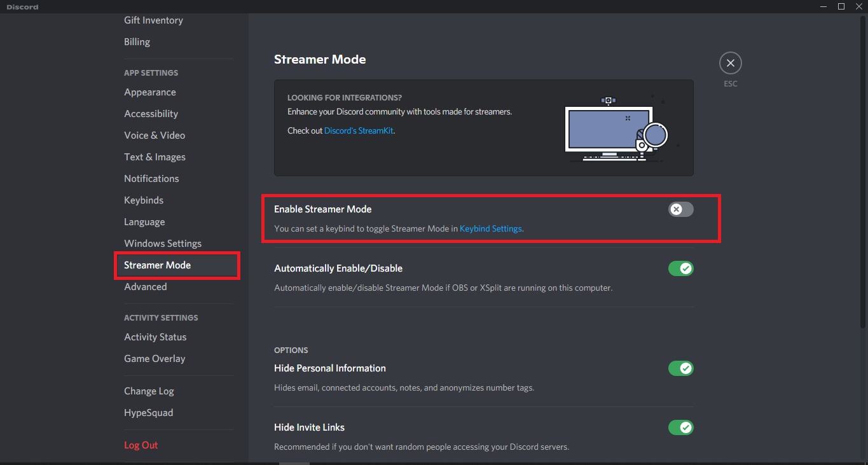
Task: Minimize the Discord window
Action: tap(824, 6)
